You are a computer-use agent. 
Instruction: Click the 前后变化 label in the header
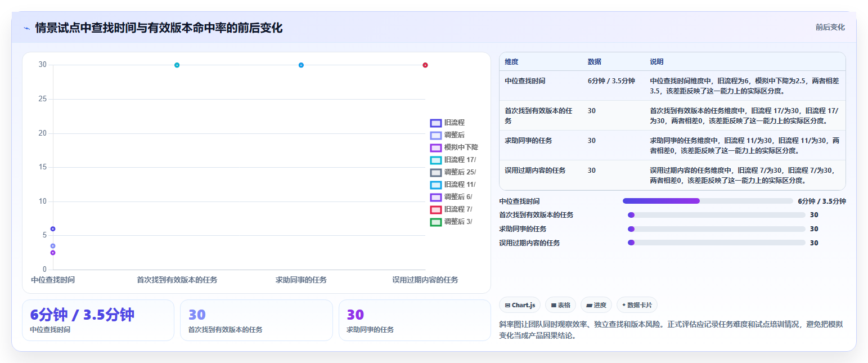[830, 27]
